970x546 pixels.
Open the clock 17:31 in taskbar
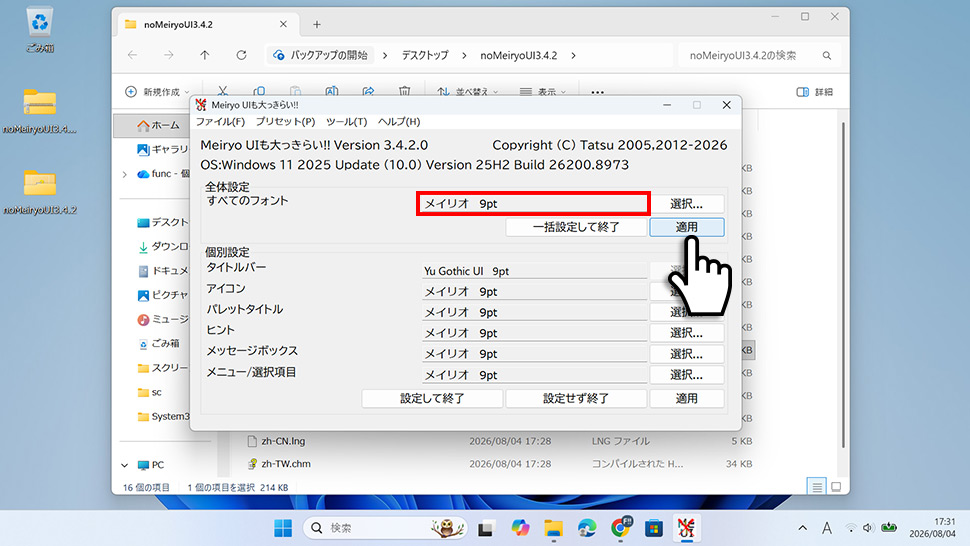click(932, 527)
